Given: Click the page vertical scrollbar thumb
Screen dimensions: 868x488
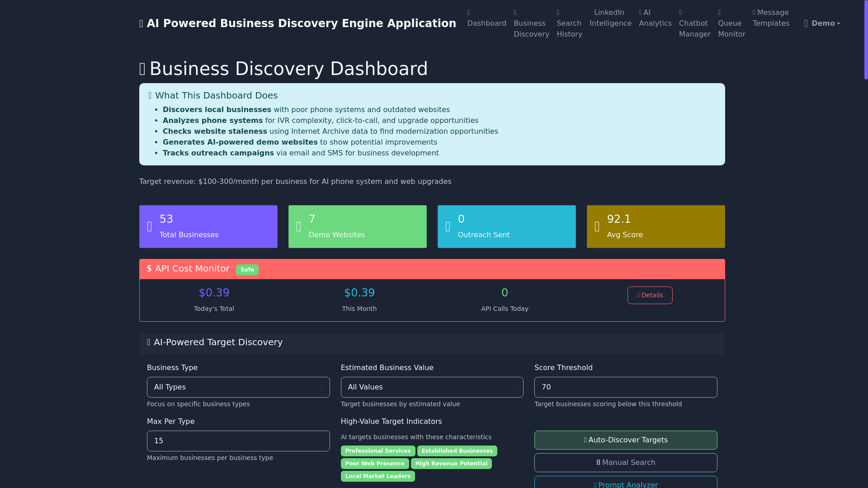Looking at the screenshot, I should [x=866, y=40].
